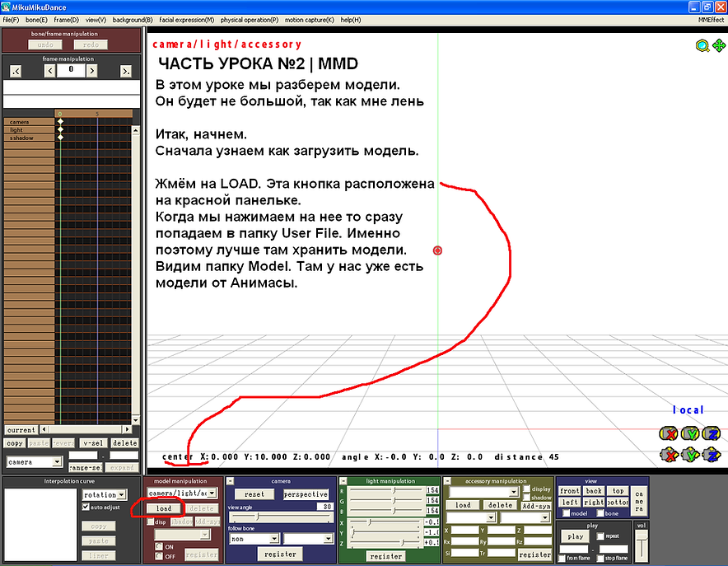Click the frame number input field

tap(71, 70)
